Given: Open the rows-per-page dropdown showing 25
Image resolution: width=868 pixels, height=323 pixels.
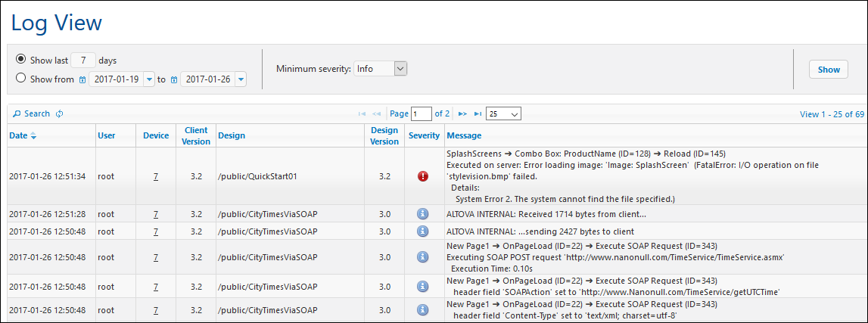Looking at the screenshot, I should (503, 114).
